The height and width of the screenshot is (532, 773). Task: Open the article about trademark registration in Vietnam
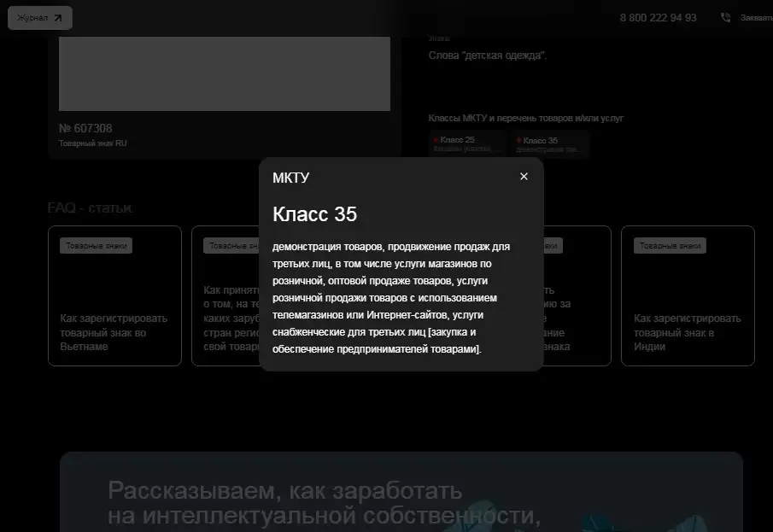114,332
